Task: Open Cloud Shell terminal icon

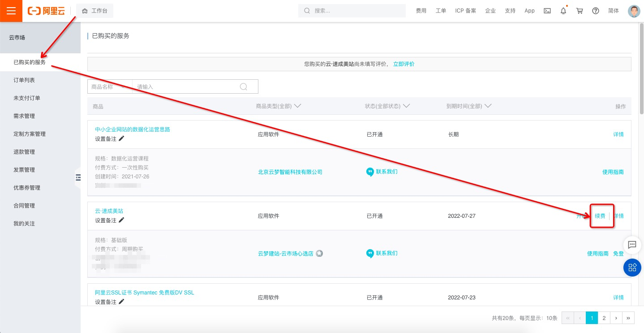Action: coord(547,11)
